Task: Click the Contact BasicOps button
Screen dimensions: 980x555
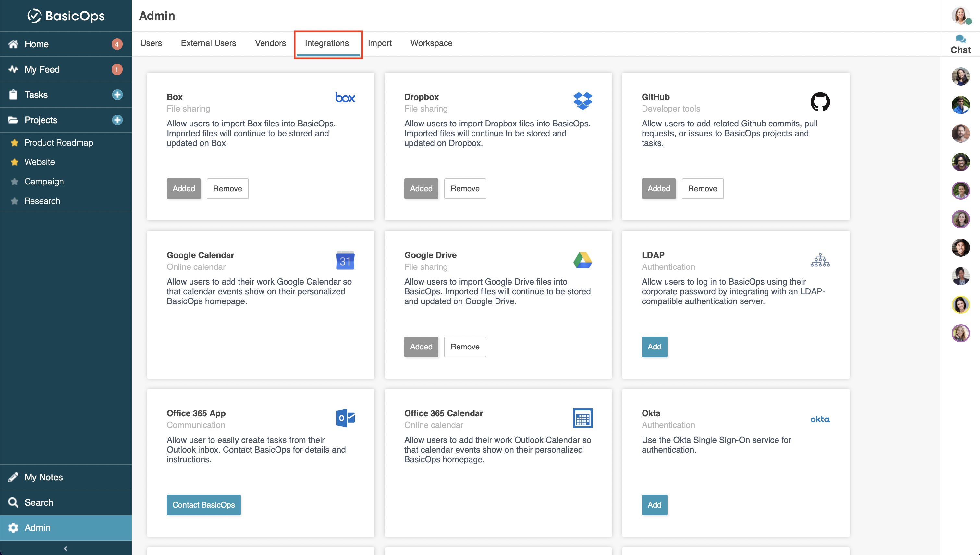Action: click(x=203, y=505)
